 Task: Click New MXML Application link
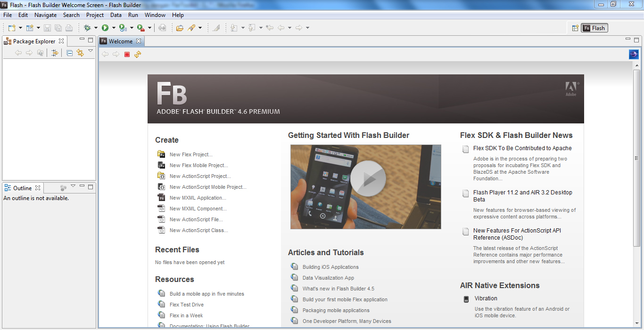pos(198,198)
